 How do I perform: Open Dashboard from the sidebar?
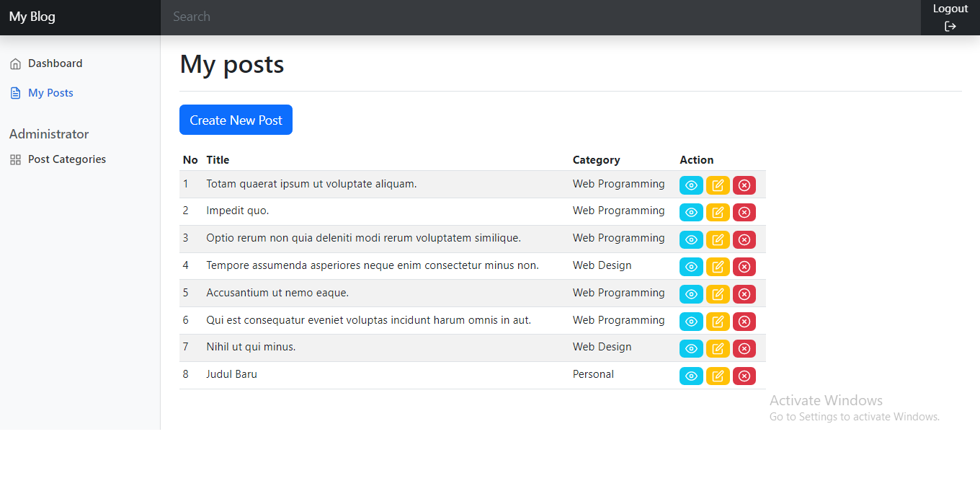55,63
